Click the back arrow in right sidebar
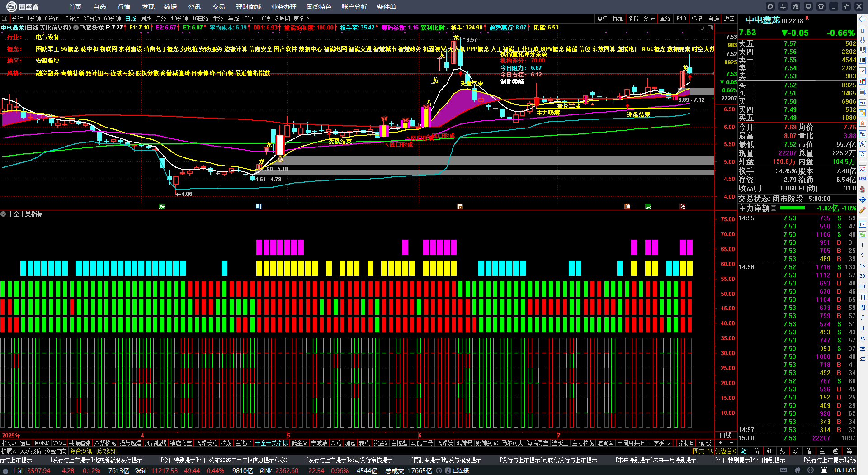This screenshot has width=868, height=475. click(863, 19)
